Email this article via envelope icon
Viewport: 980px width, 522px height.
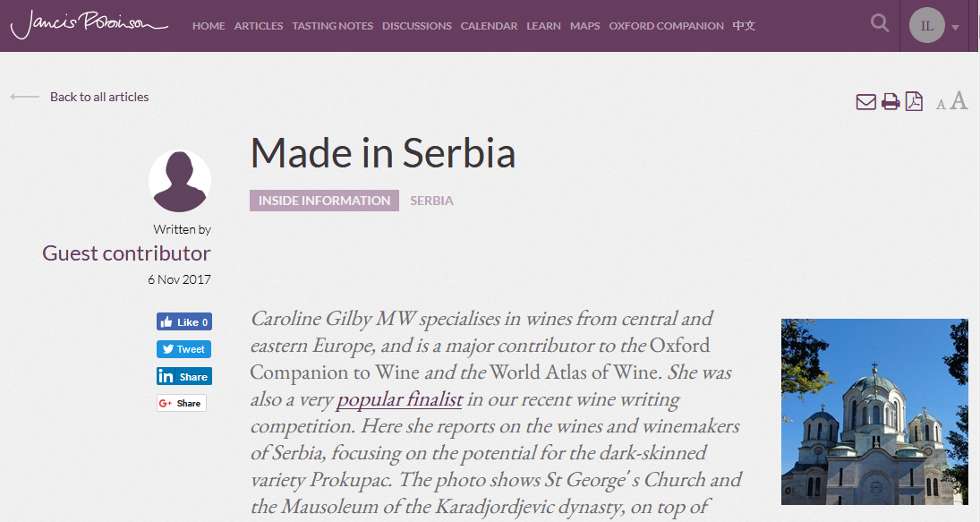coord(865,102)
